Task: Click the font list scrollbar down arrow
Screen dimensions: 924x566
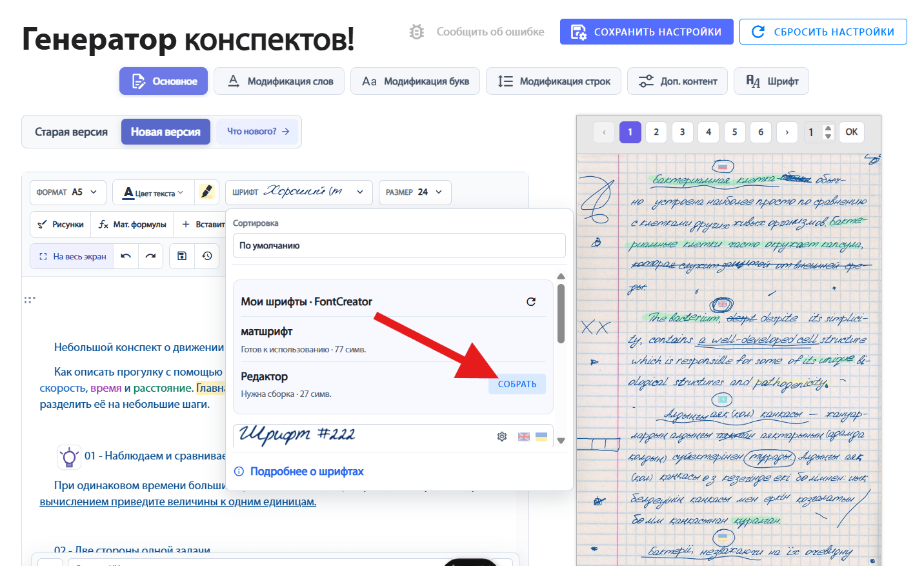Action: tap(561, 441)
